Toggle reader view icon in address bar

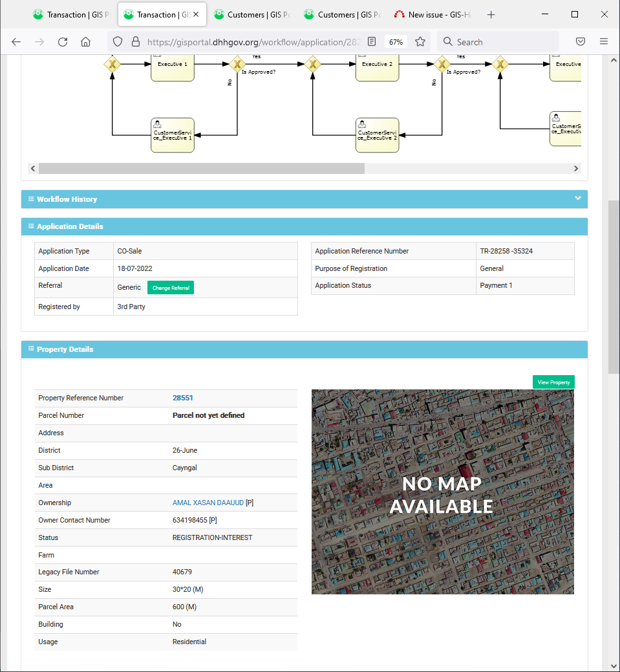point(372,41)
